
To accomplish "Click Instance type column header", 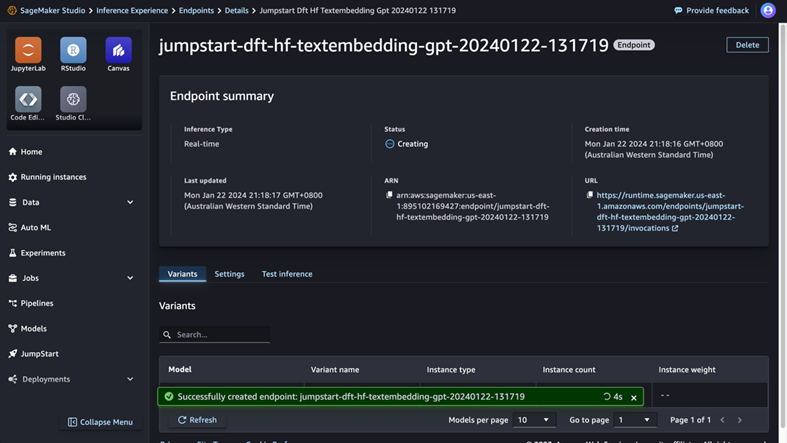I will click(x=451, y=369).
